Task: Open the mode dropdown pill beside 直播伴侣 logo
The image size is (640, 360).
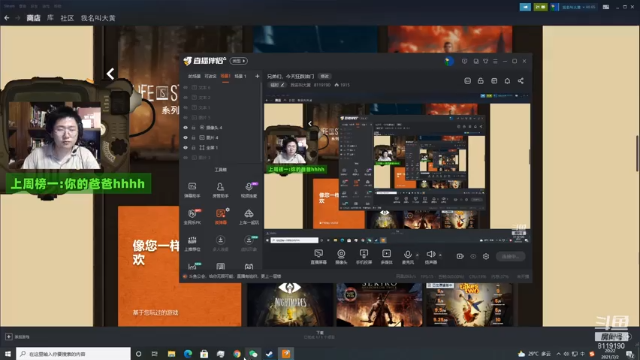Action: click(238, 61)
